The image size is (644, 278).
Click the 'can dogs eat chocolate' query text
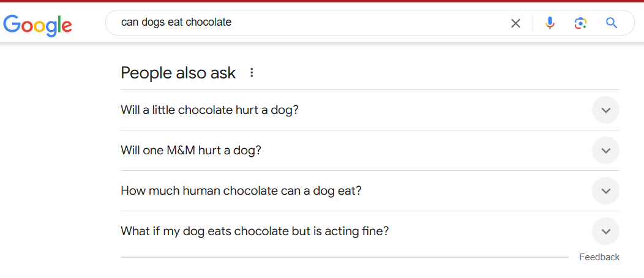pyautogui.click(x=176, y=23)
